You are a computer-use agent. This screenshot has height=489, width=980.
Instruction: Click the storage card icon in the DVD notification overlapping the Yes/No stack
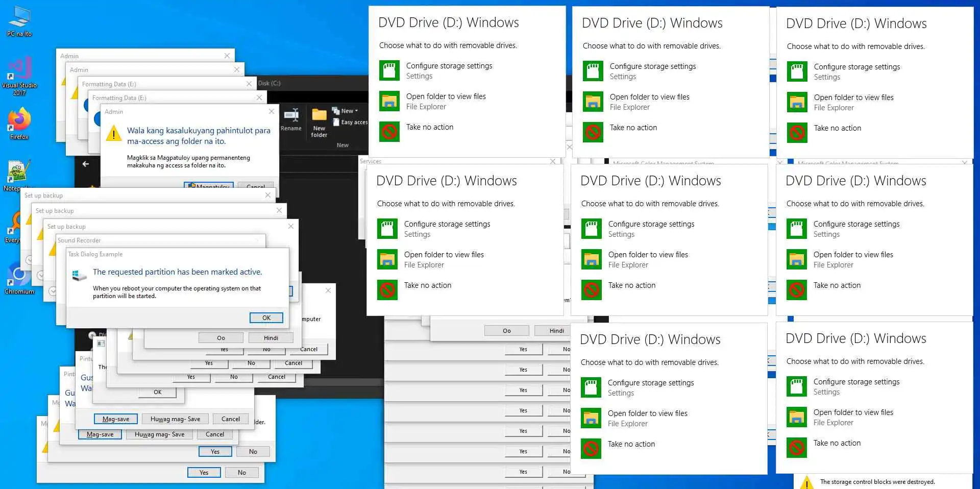[591, 388]
